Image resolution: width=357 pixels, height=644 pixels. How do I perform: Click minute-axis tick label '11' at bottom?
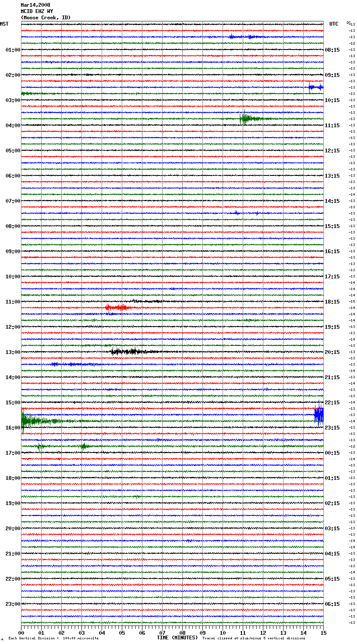243,633
